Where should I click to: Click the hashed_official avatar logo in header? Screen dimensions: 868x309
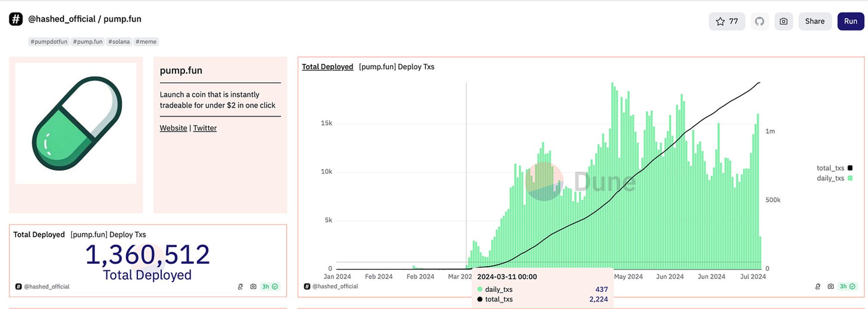pos(16,19)
